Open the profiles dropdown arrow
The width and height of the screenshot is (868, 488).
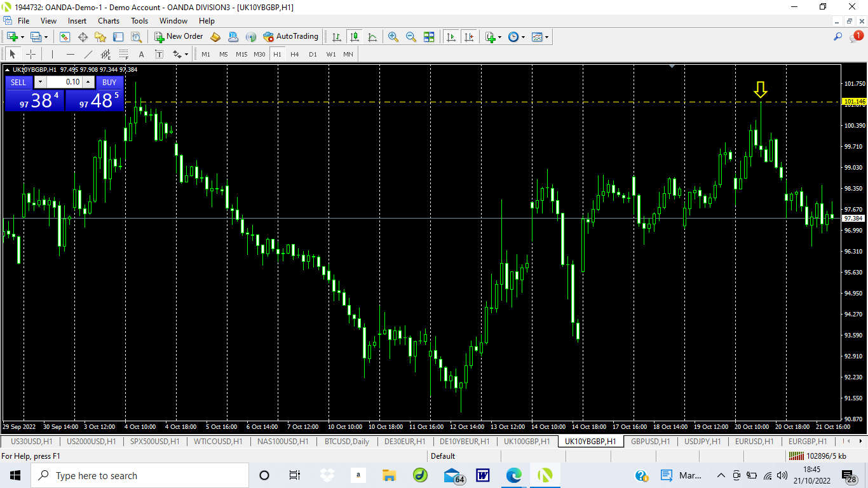pyautogui.click(x=45, y=36)
